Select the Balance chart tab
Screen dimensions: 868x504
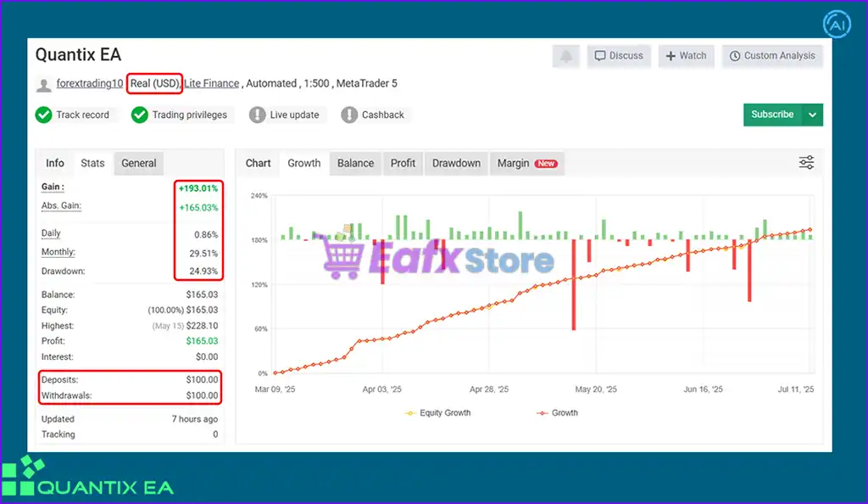[x=355, y=164]
